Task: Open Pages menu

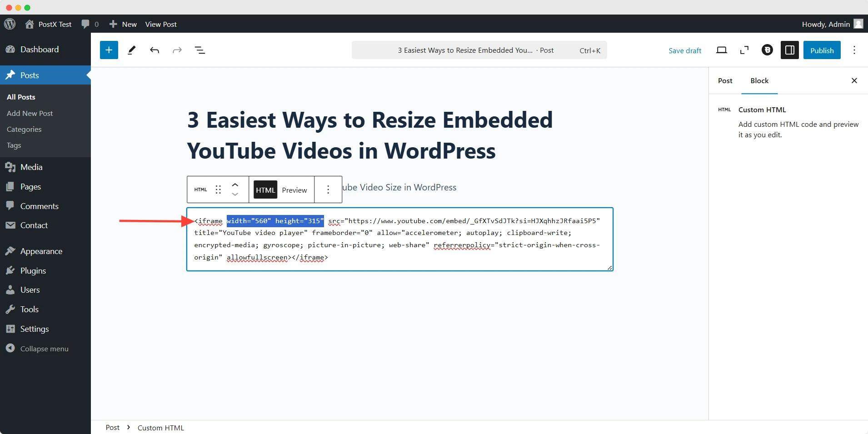Action: pyautogui.click(x=45, y=186)
